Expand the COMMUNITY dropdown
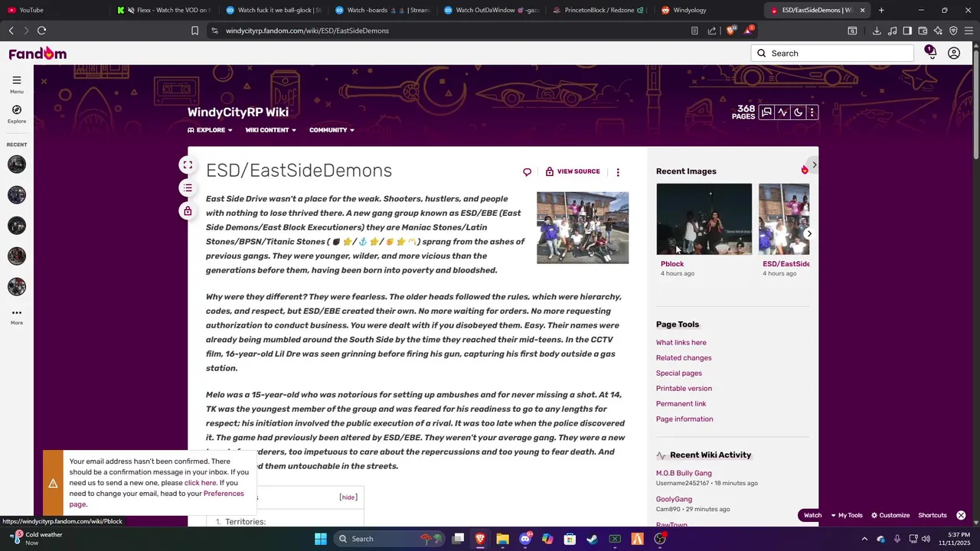Image resolution: width=980 pixels, height=551 pixels. point(332,130)
